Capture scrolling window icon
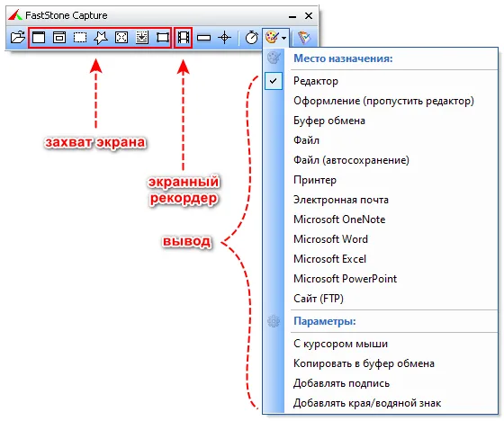This screenshot has width=504, height=421. click(142, 37)
